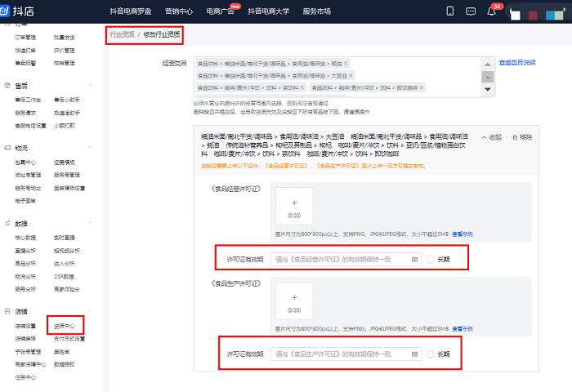Click 移除 to remove the category block
The image size is (572, 392).
pos(521,137)
